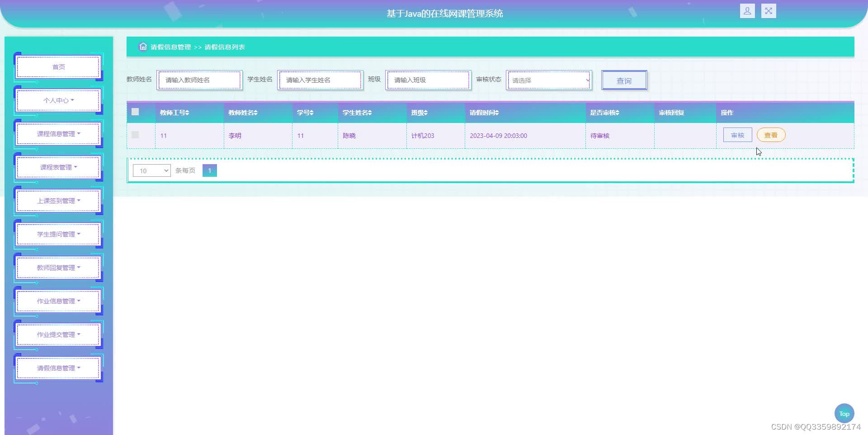Expand the 学生提问管理 sidebar menu

58,234
